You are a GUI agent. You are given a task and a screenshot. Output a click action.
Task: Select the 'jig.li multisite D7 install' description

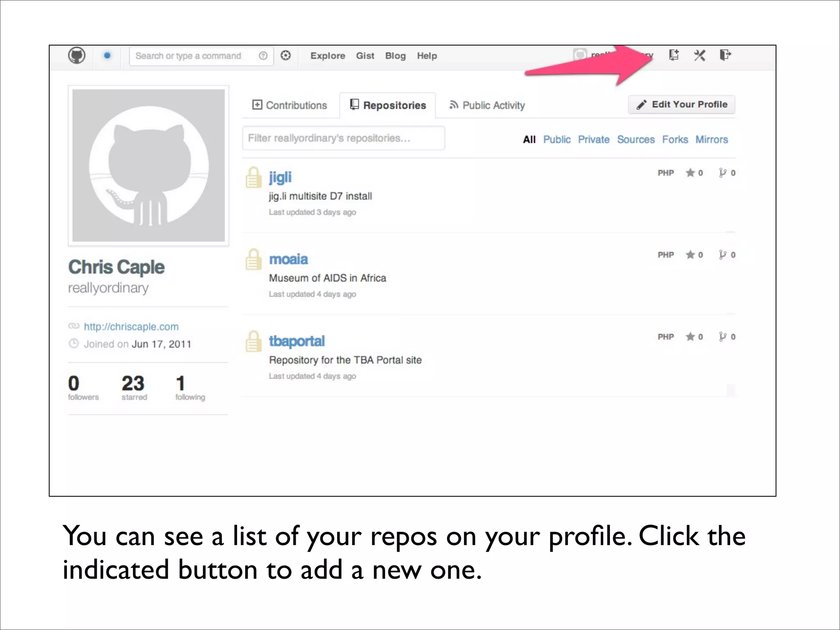click(x=320, y=196)
